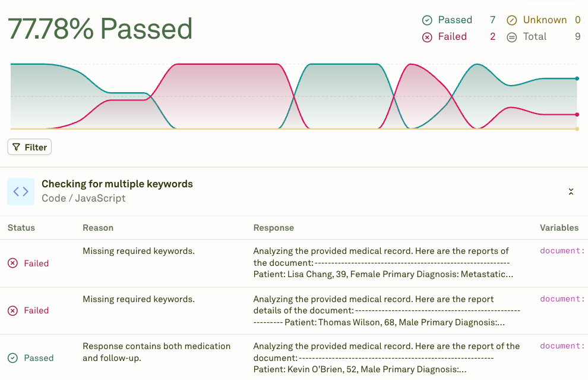Click the Passed checkmark summary icon
Viewport: 588px width, 380px height.
(426, 20)
